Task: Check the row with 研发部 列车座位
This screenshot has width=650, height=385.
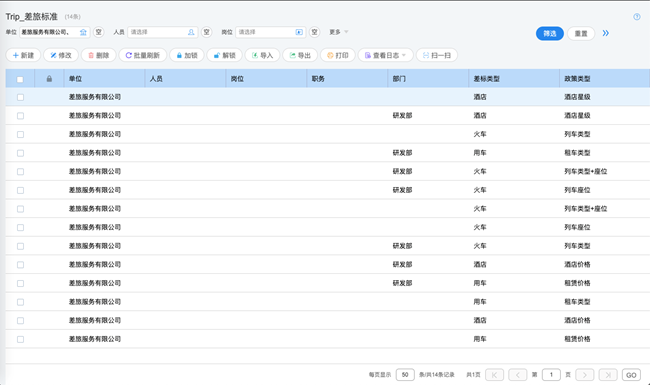Action: pyautogui.click(x=20, y=190)
